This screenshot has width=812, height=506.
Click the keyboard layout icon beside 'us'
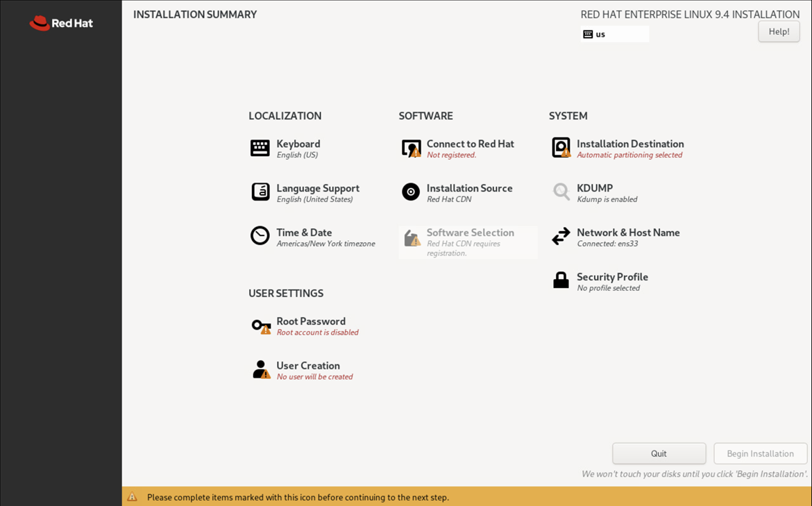click(x=588, y=34)
